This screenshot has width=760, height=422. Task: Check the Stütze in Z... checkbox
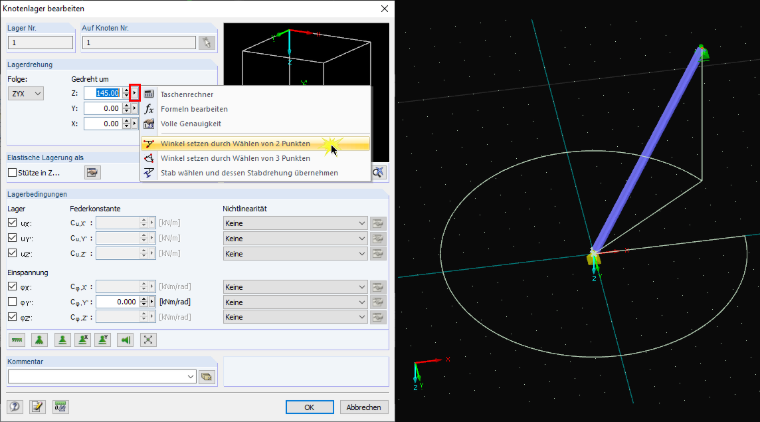13,172
